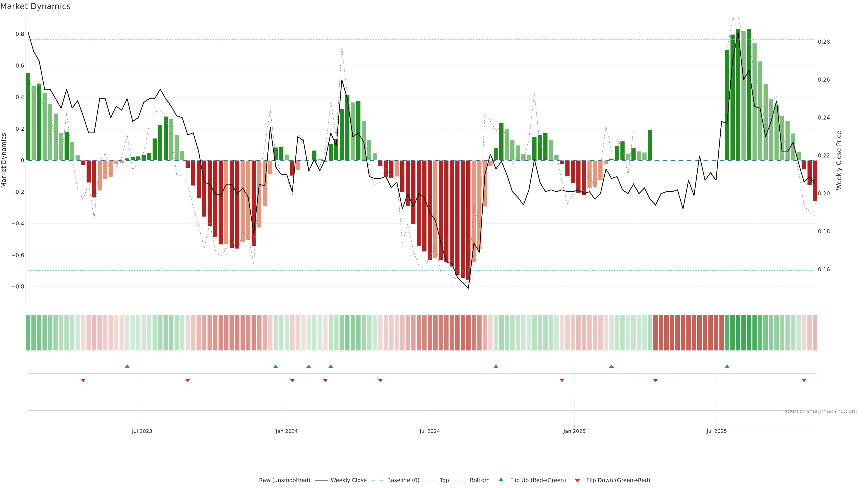Click the Flip Up triangle just after Jul 2025
The image size is (868, 488).
point(727,366)
